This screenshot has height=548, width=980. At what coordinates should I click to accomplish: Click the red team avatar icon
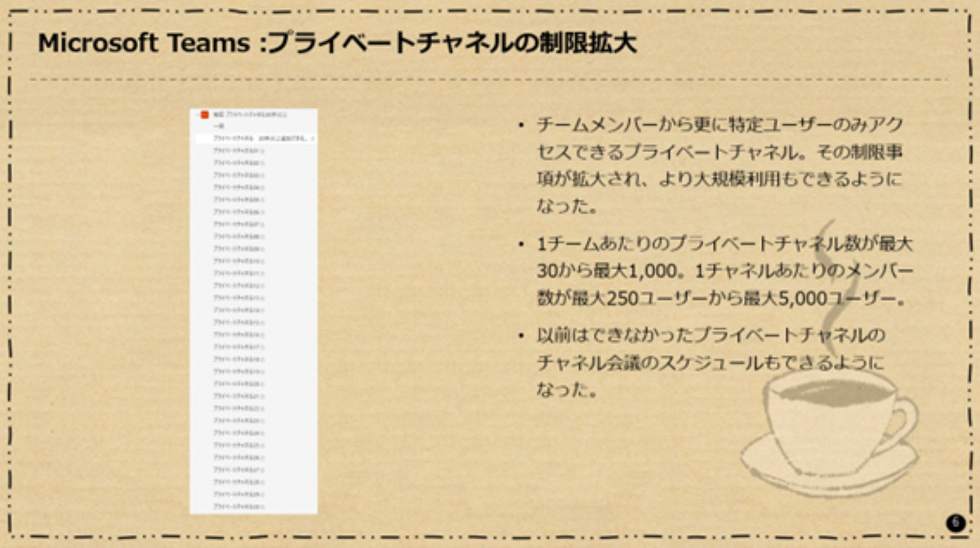[x=204, y=114]
